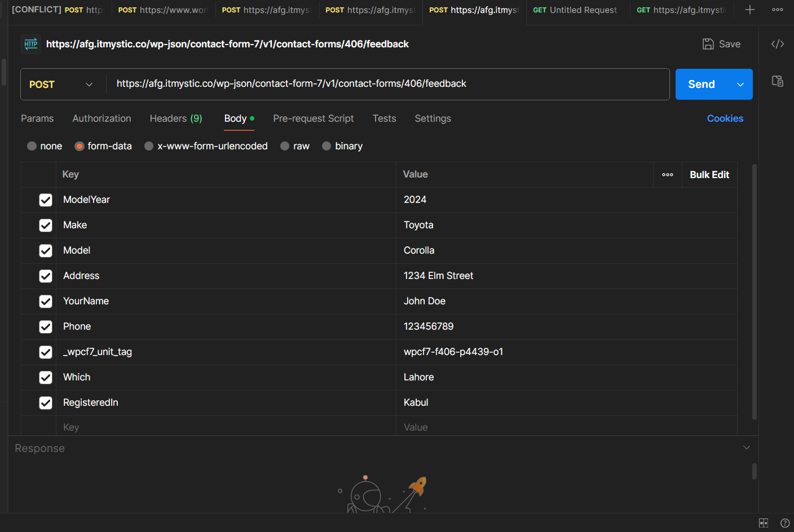Viewport: 794px width, 532px height.
Task: Open the documentation panel icon in right sidebar
Action: tap(778, 81)
